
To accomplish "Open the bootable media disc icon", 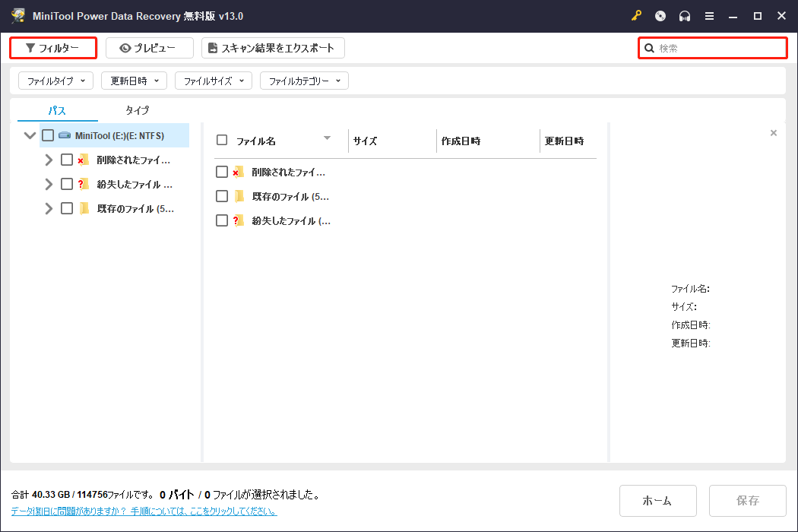I will tap(660, 16).
